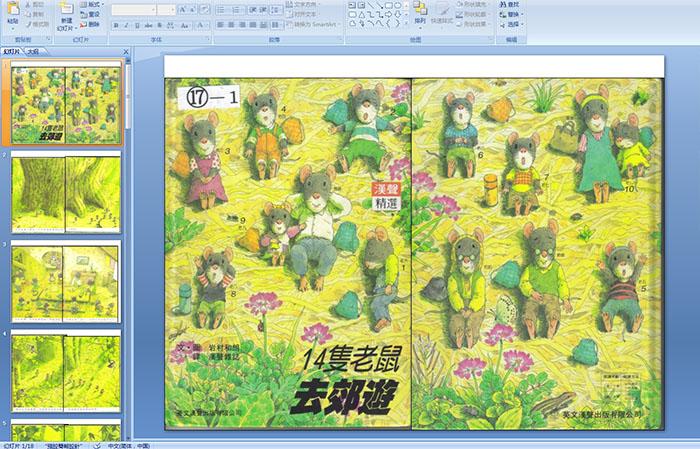Click the Paste (粘贴) clipboard icon

pyautogui.click(x=13, y=8)
